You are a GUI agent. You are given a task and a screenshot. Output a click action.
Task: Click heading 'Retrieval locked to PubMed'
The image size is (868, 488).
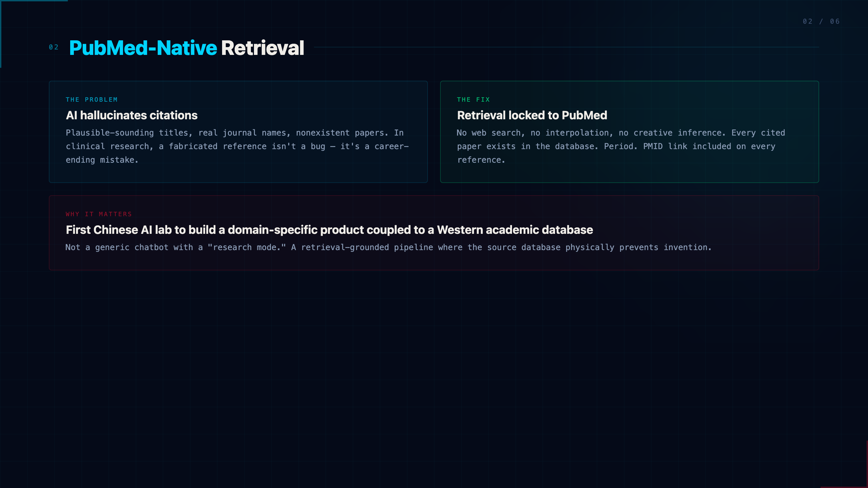(532, 115)
